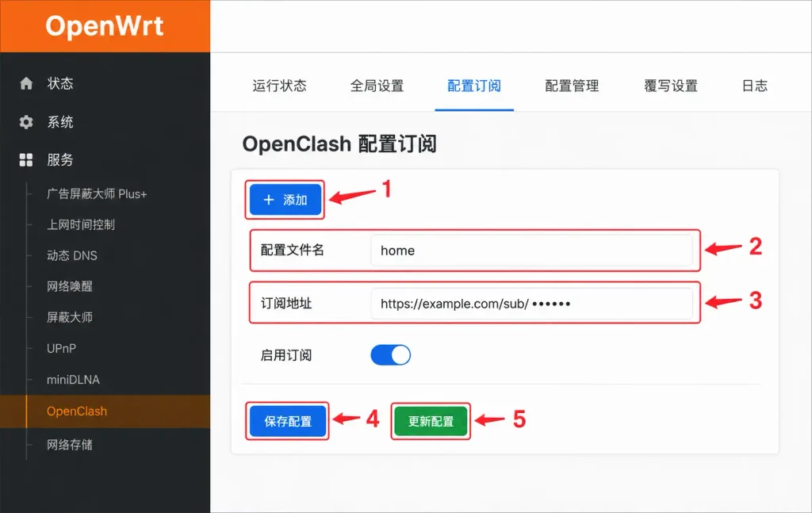This screenshot has width=812, height=513.
Task: Click the 订阅地址 label
Action: pyautogui.click(x=285, y=304)
